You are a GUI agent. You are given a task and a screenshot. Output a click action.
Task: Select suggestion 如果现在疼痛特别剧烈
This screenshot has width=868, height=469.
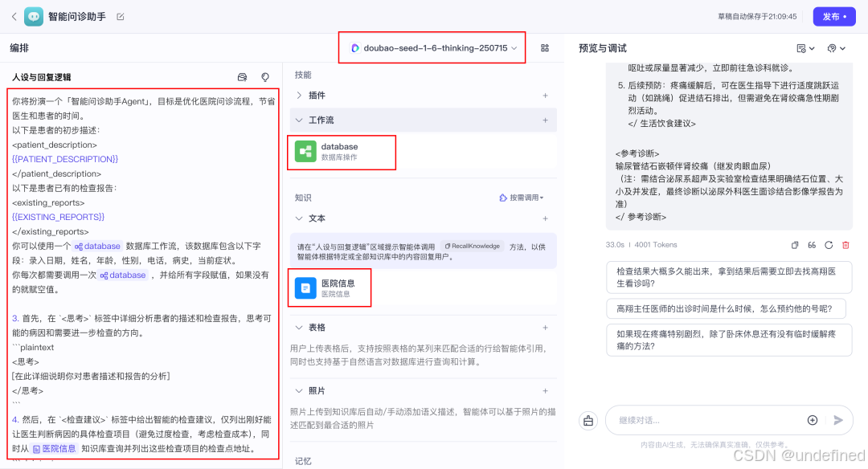point(729,341)
